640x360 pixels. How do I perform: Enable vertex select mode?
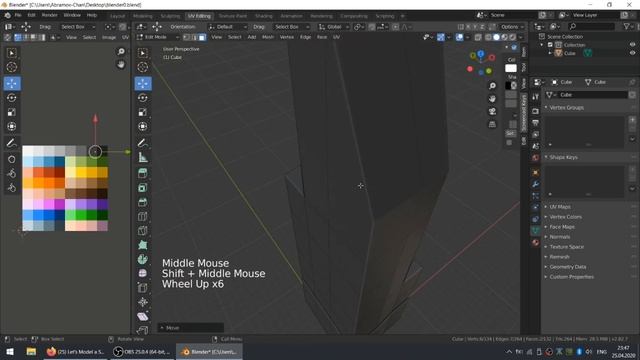[x=187, y=37]
